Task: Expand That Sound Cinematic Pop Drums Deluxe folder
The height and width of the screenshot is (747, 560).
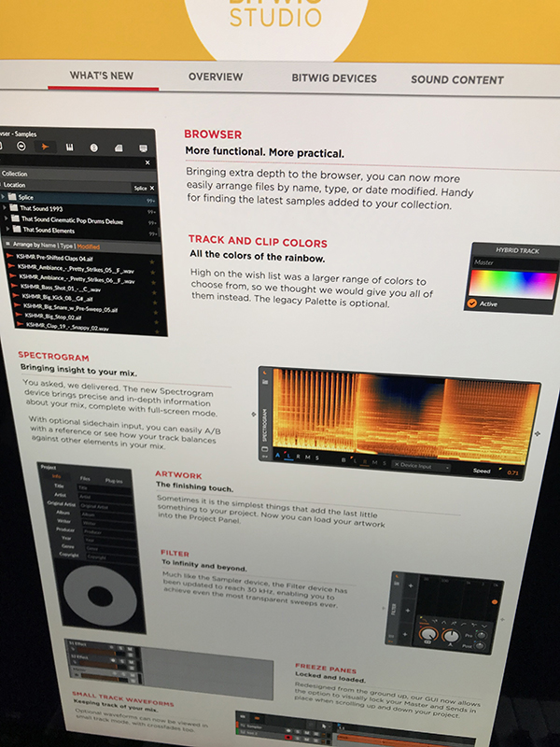Action: click(x=6, y=218)
